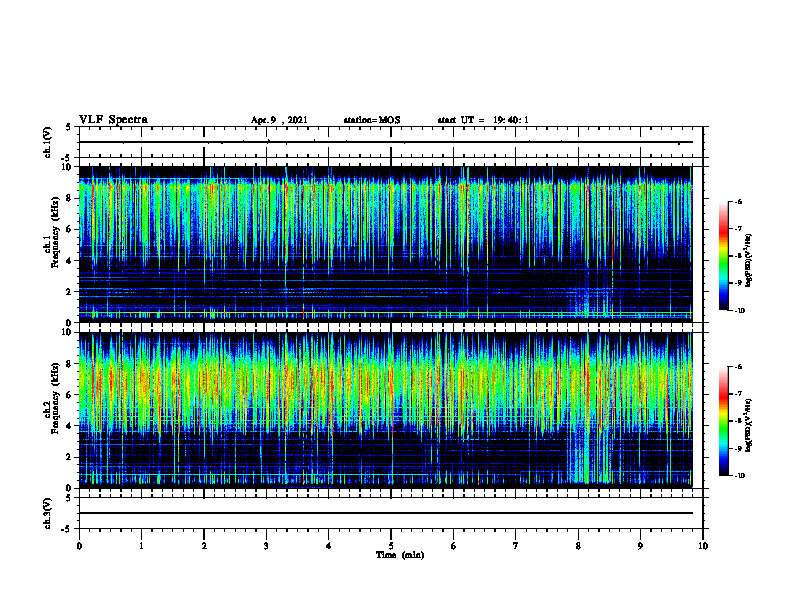Click the ch.1 spectrogram color scale bar
The height and width of the screenshot is (612, 792).
(723, 256)
